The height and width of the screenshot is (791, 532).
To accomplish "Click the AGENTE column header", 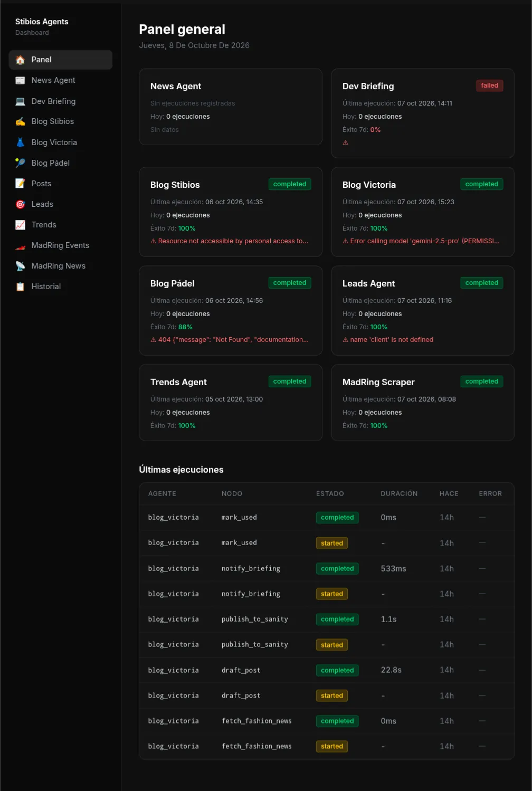I will (163, 494).
